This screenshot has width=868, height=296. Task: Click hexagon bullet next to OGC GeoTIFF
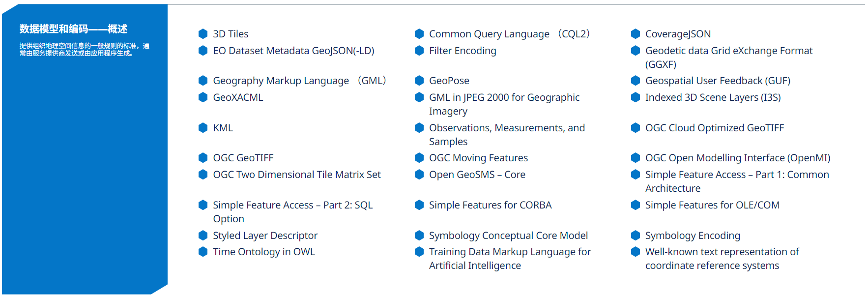203,157
